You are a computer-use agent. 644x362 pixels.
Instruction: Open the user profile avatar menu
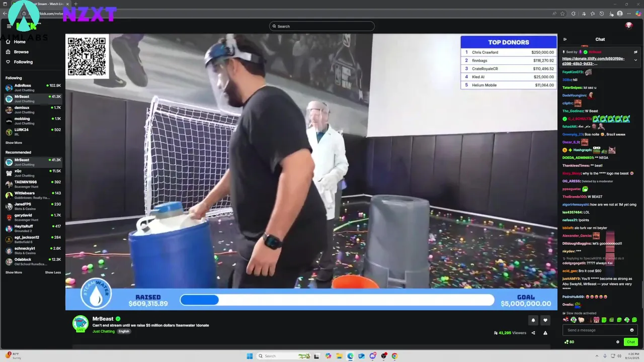pyautogui.click(x=628, y=25)
